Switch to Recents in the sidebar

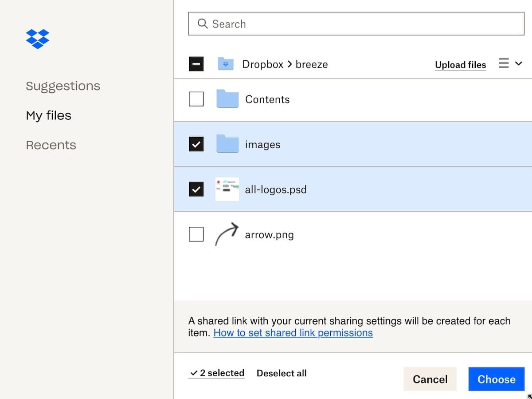(51, 145)
